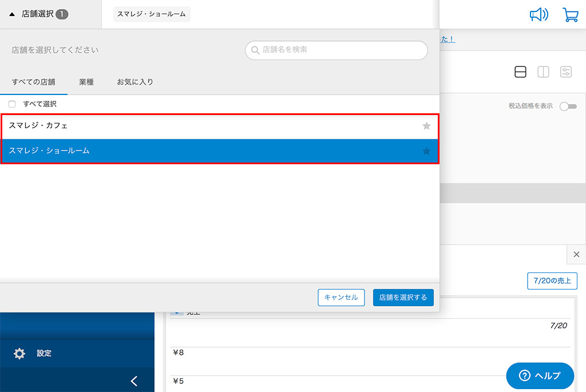586x392 pixels.
Task: Switch to vertical split layout icon
Action: tap(543, 72)
